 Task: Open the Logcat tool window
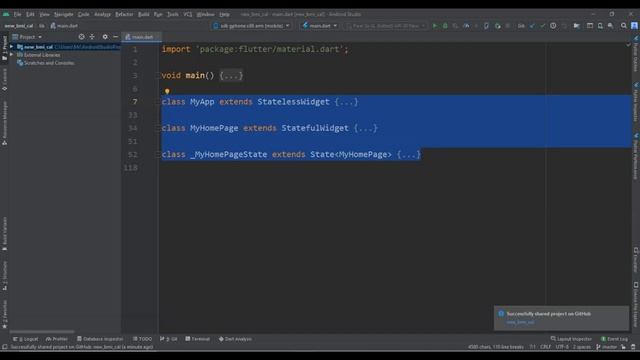click(x=25, y=339)
